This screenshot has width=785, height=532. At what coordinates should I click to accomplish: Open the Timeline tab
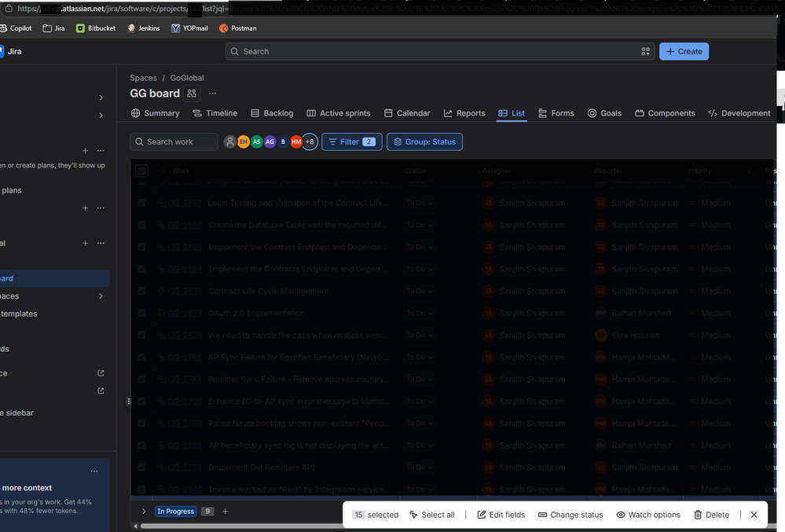point(215,113)
